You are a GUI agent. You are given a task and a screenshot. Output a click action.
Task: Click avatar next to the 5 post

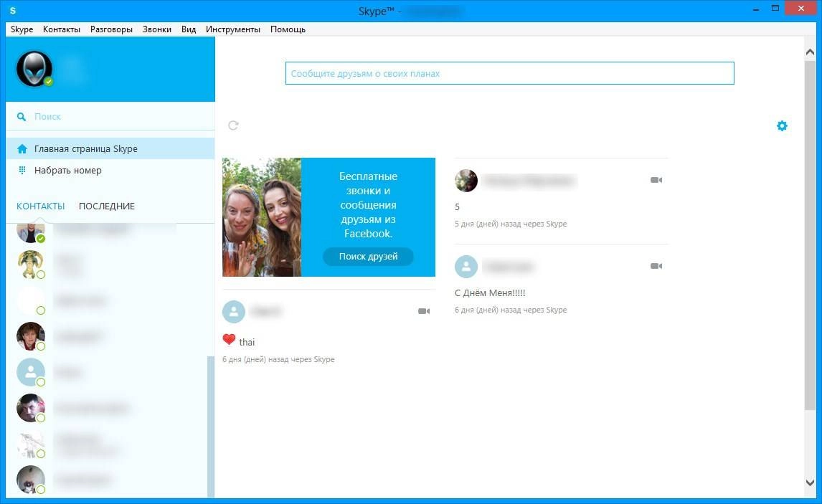[x=466, y=181]
